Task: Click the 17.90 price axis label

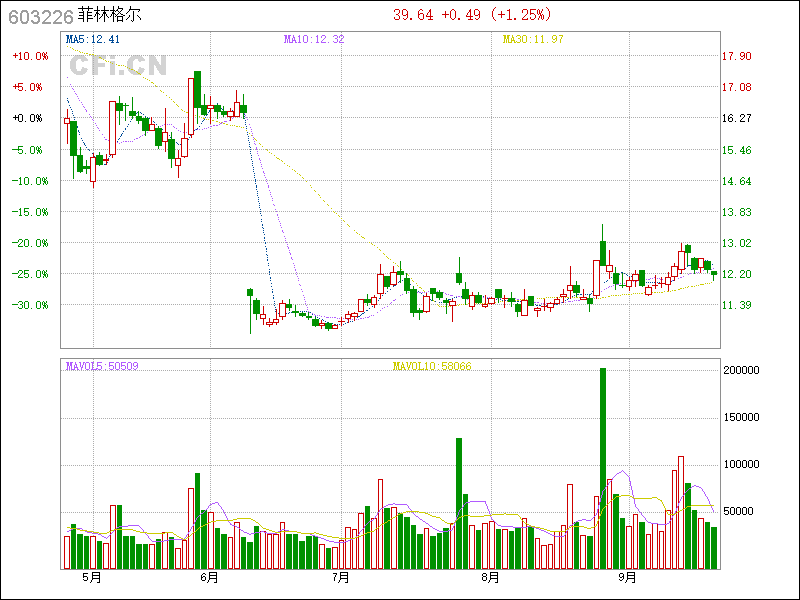Action: (737, 57)
